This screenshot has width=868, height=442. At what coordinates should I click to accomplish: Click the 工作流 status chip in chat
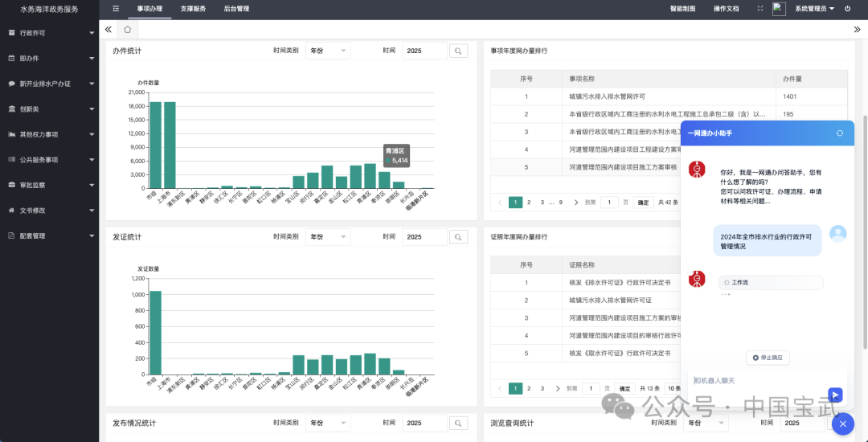point(771,283)
